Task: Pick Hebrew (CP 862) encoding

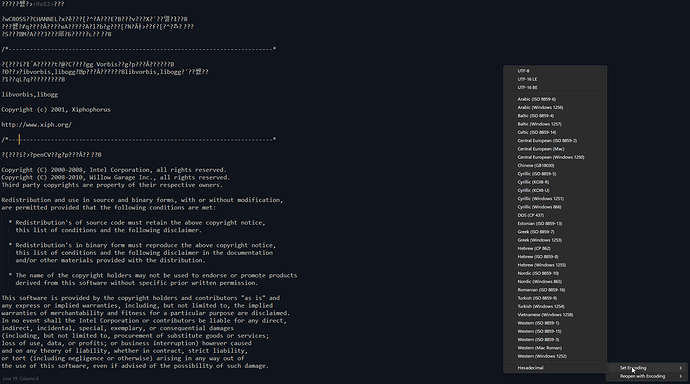Action: click(555, 249)
